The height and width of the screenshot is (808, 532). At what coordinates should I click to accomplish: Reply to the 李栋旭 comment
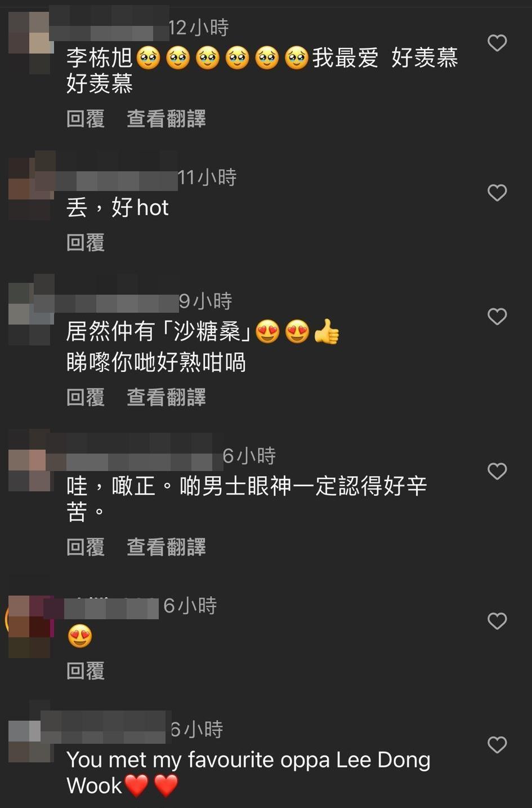(86, 119)
